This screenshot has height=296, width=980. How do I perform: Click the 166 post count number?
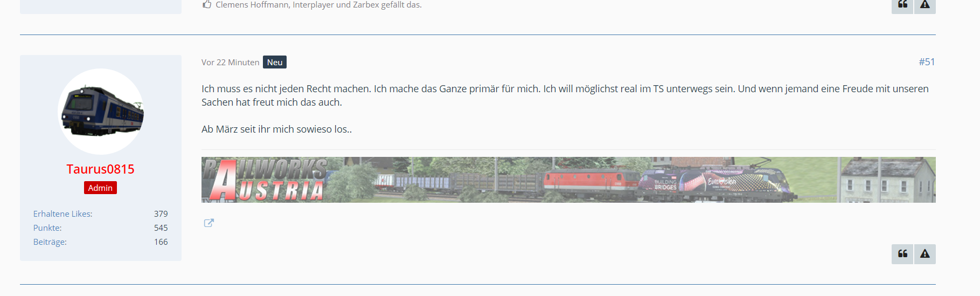coord(161,242)
